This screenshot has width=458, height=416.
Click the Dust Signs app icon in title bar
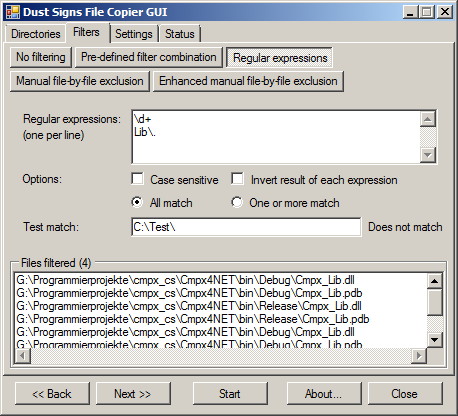point(13,12)
